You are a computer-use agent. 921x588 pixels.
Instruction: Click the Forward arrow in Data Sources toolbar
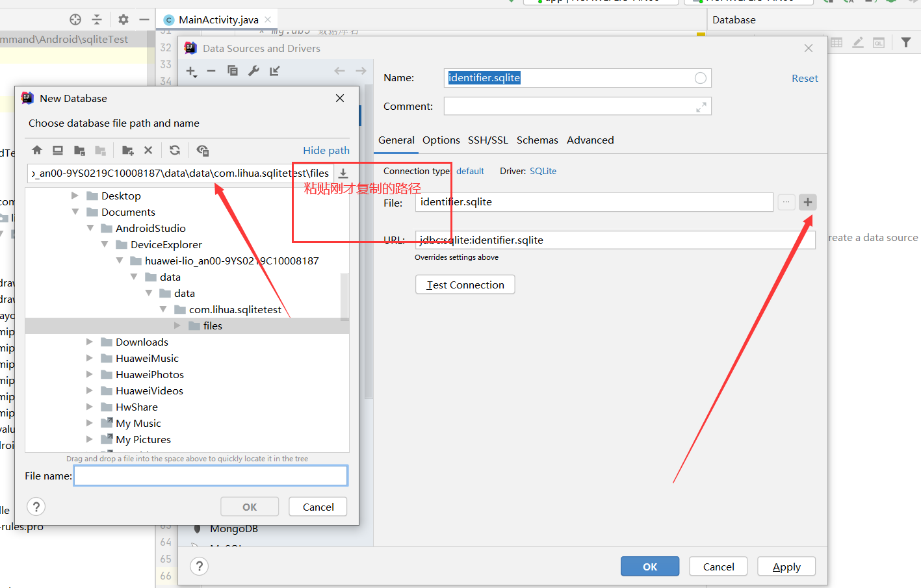(x=361, y=71)
